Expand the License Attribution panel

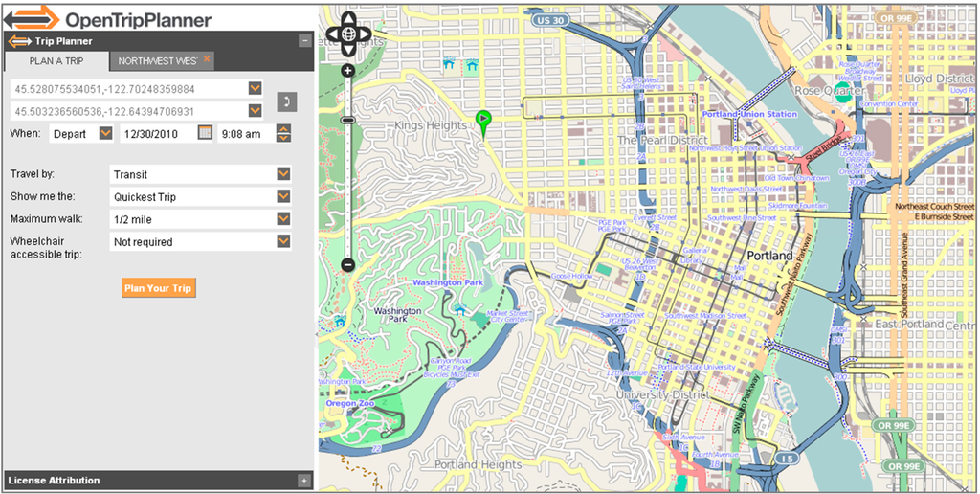[304, 480]
